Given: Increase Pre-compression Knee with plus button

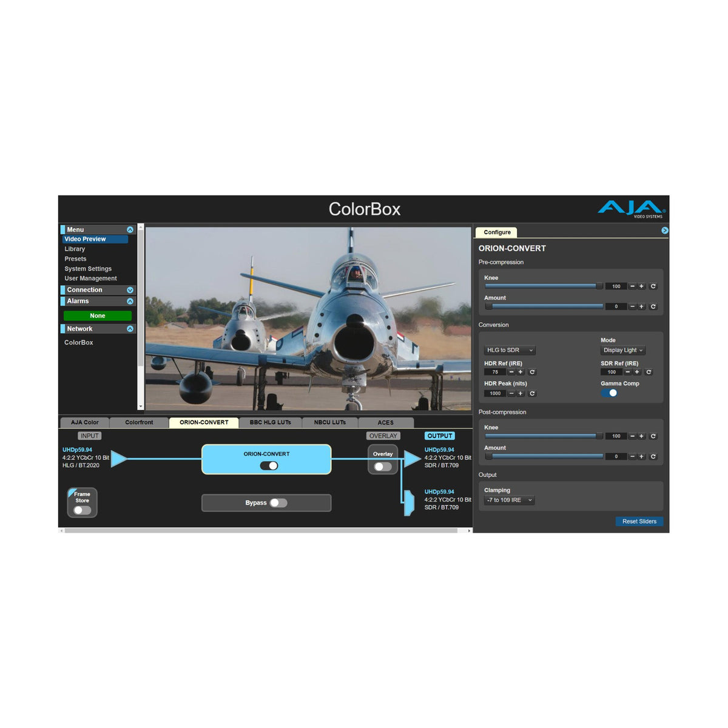Looking at the screenshot, I should [641, 286].
